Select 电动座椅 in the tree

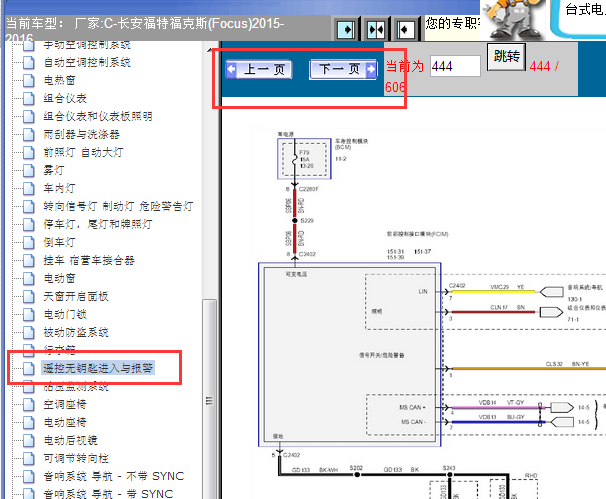point(65,422)
